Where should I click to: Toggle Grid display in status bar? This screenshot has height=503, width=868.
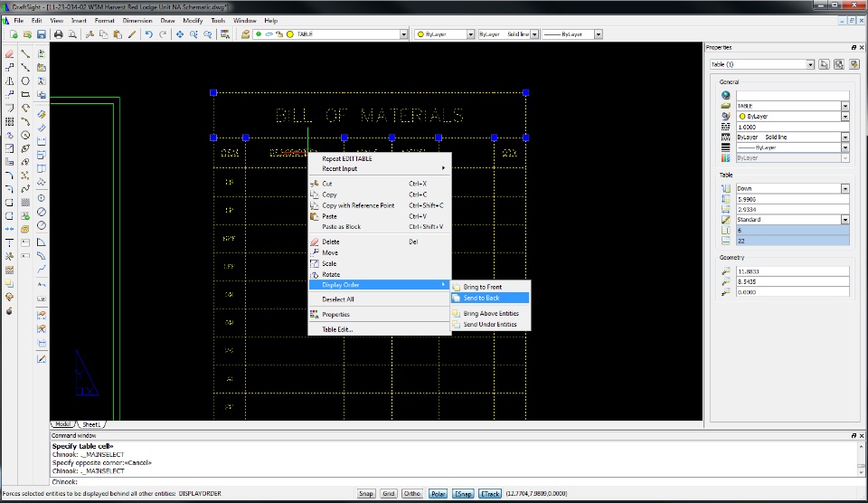pyautogui.click(x=389, y=494)
